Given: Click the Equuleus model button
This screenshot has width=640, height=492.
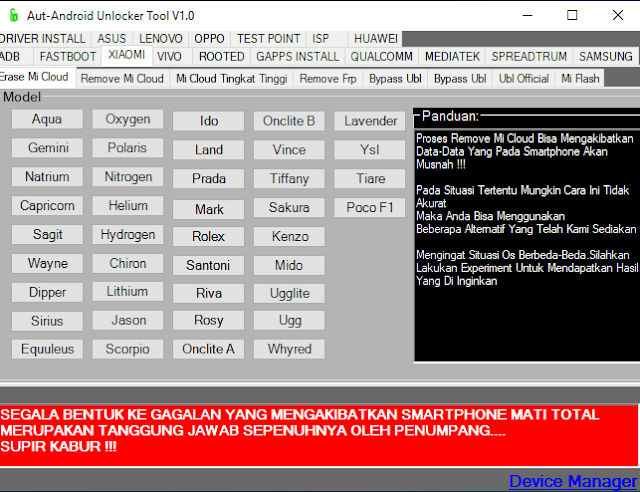Looking at the screenshot, I should click(47, 349).
